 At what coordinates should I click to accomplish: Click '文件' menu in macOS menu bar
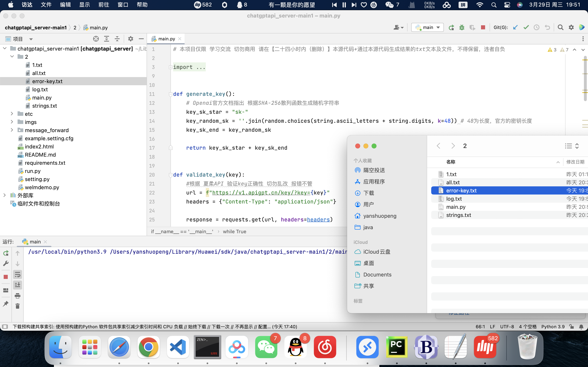click(x=46, y=5)
